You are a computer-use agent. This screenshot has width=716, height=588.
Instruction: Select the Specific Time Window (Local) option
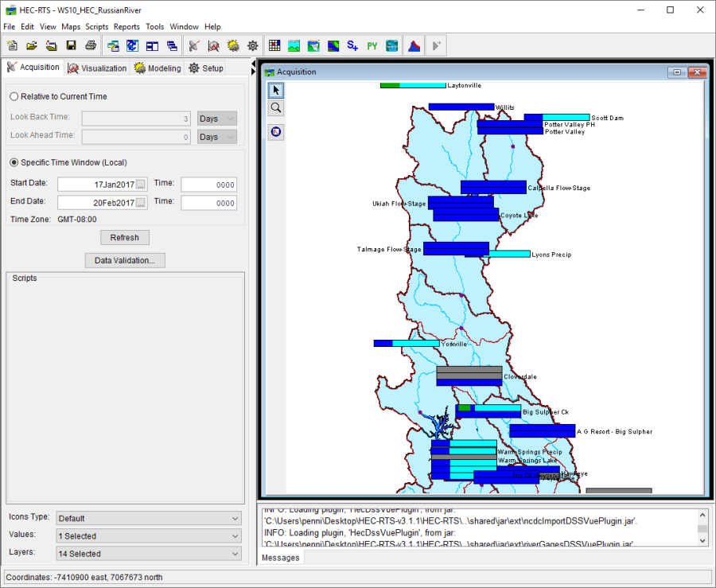coord(14,162)
